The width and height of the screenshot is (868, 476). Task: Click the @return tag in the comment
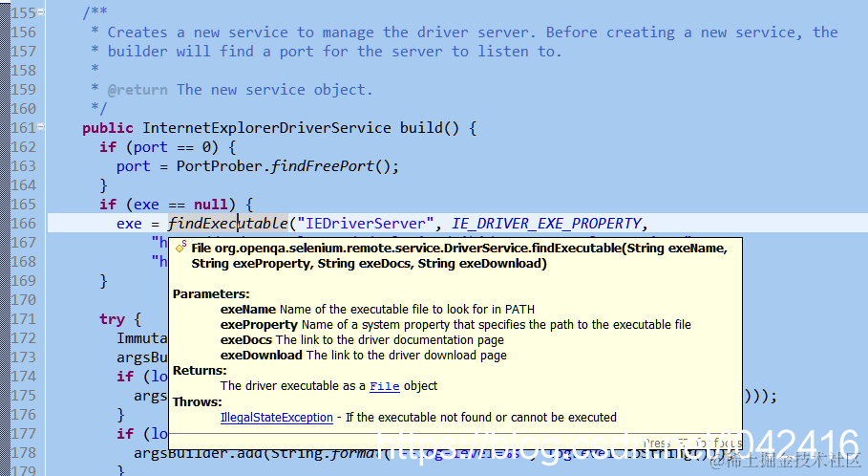[x=138, y=90]
